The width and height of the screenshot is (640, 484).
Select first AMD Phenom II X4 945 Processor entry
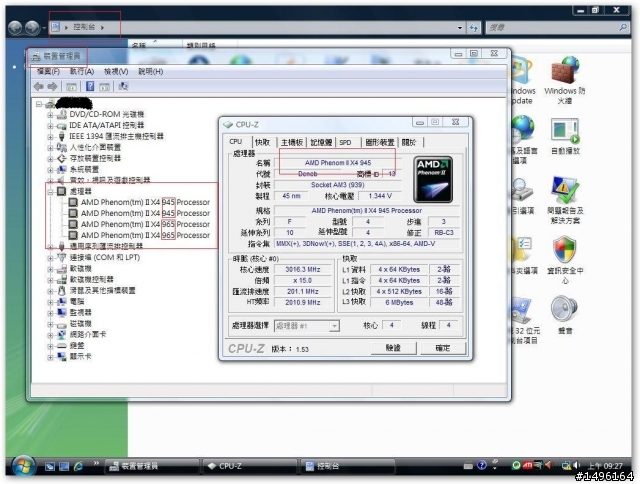pos(145,202)
